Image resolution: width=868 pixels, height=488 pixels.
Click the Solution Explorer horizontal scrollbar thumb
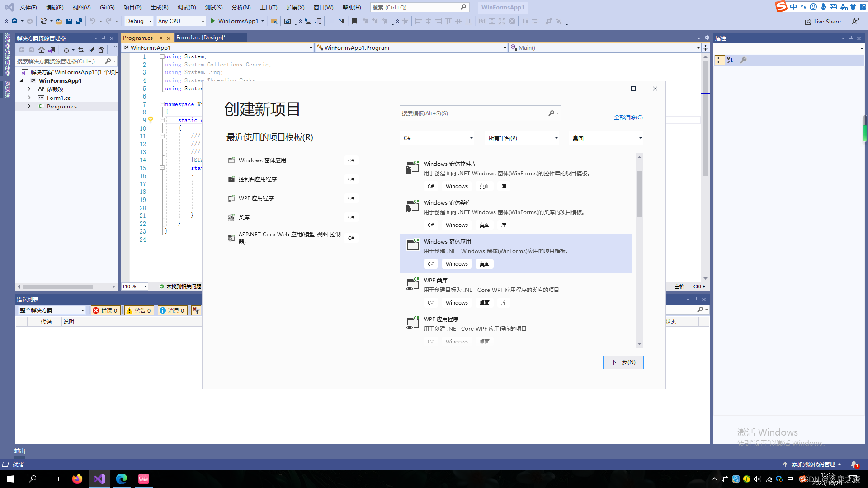57,286
